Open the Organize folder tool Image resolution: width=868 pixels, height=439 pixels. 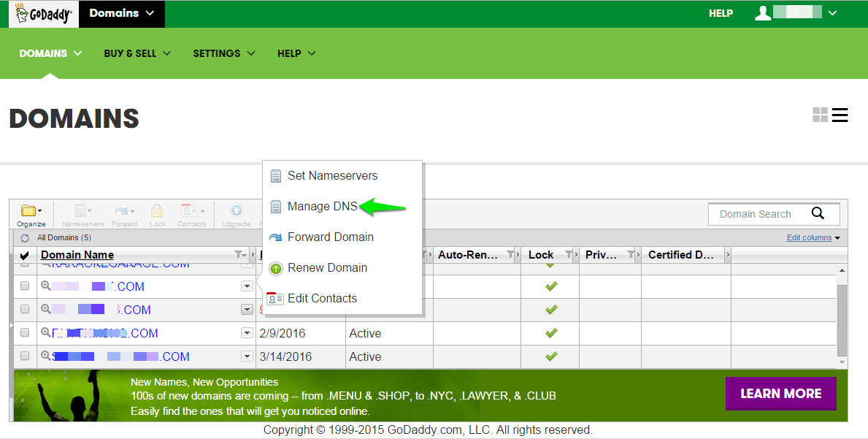click(31, 215)
